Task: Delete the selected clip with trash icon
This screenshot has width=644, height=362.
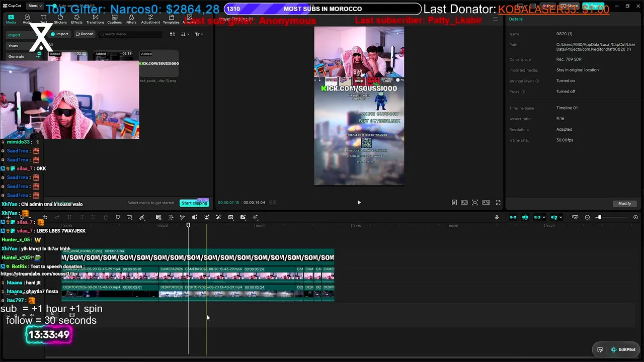Action: tap(106, 217)
